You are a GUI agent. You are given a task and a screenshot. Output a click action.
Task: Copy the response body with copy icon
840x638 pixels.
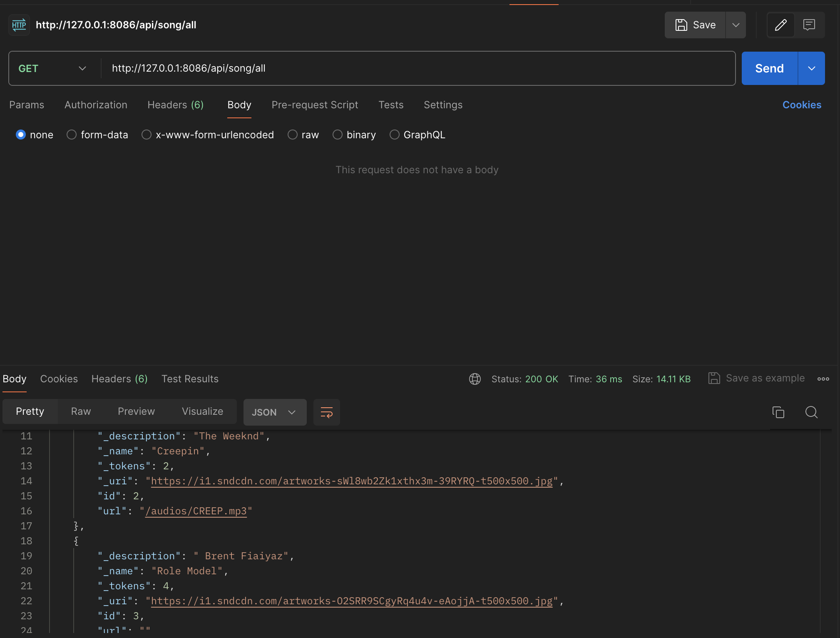[778, 412]
